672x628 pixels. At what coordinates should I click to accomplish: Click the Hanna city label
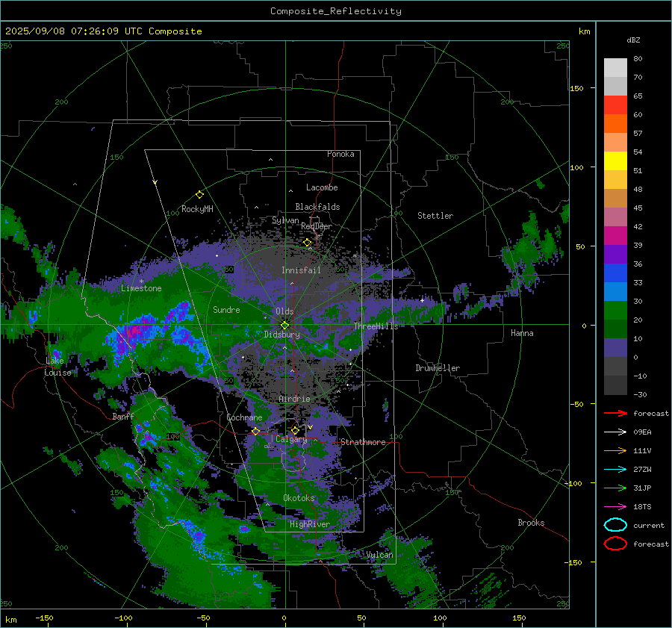[x=522, y=333]
